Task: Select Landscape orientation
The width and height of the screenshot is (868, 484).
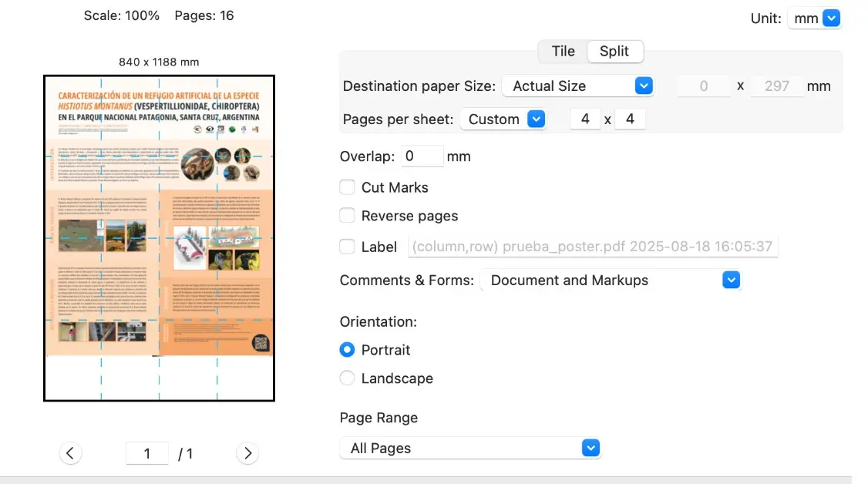Action: coord(348,378)
